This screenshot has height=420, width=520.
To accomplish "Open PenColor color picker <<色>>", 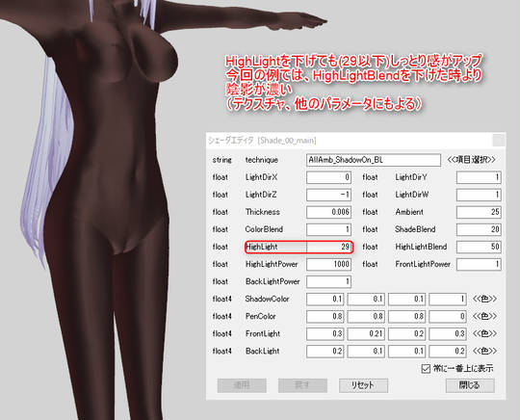I will point(484,316).
